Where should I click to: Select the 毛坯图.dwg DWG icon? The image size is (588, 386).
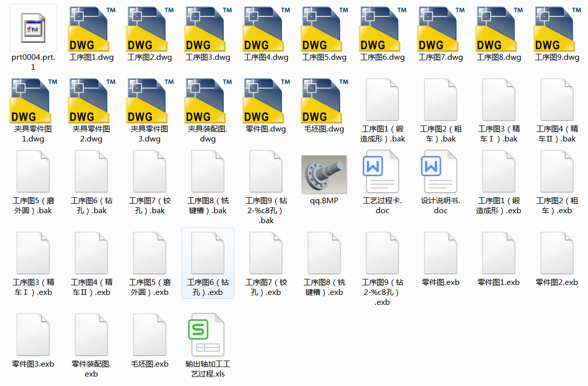(324, 100)
